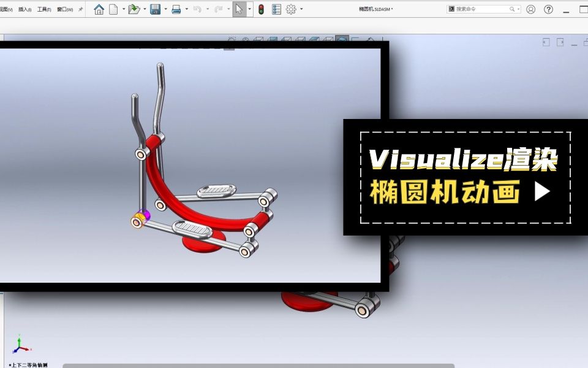Open the 工具 menu
The image size is (588, 368).
[x=44, y=9]
